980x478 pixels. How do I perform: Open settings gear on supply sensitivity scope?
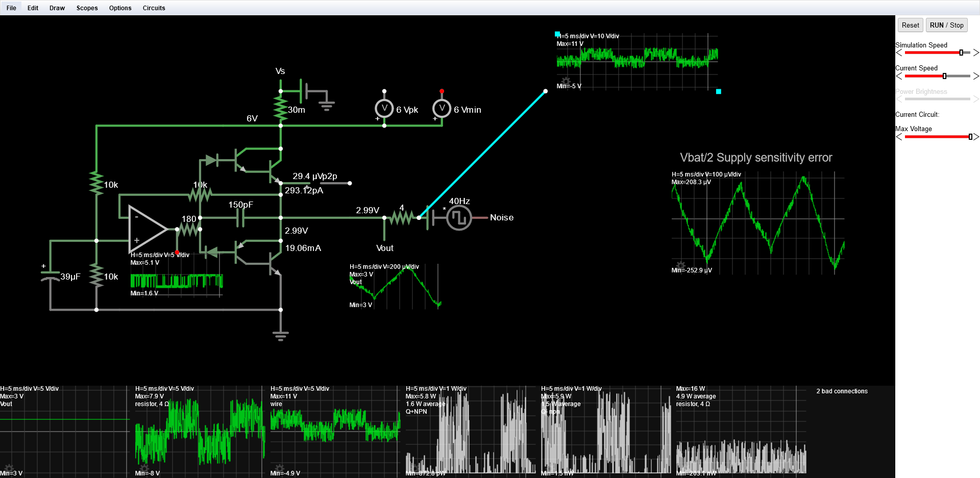tap(680, 265)
